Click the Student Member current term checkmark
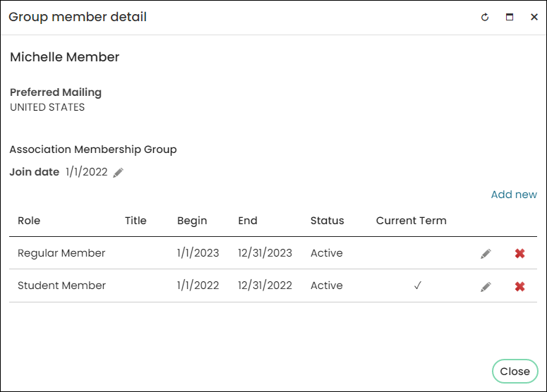This screenshot has height=392, width=547. click(x=418, y=286)
